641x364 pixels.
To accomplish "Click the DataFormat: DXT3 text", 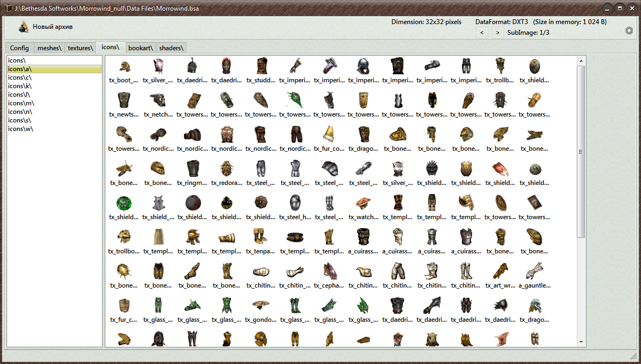I will click(501, 22).
